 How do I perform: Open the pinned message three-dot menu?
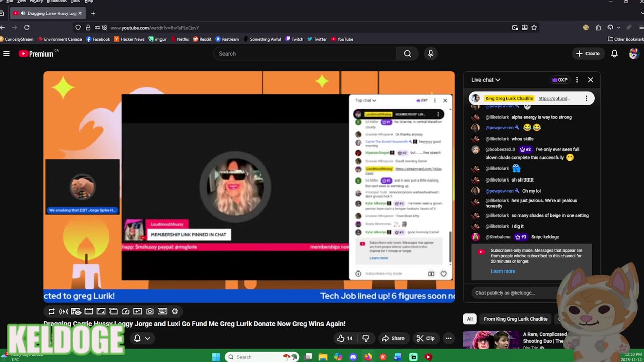586,98
